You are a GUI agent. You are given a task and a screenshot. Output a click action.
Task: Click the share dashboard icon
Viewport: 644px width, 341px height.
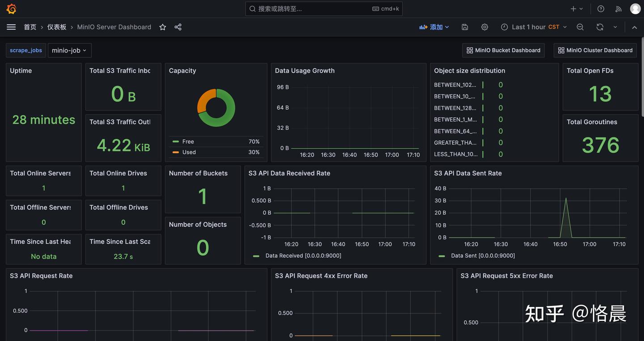coord(178,27)
